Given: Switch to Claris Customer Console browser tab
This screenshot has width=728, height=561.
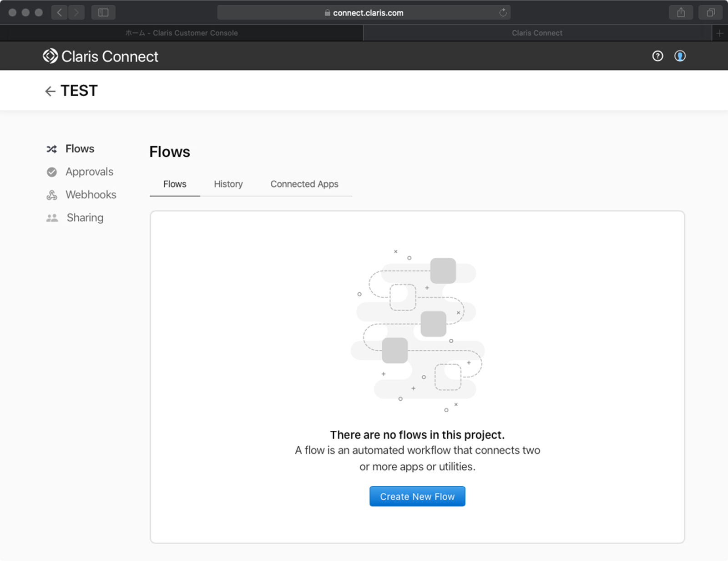Looking at the screenshot, I should 182,33.
